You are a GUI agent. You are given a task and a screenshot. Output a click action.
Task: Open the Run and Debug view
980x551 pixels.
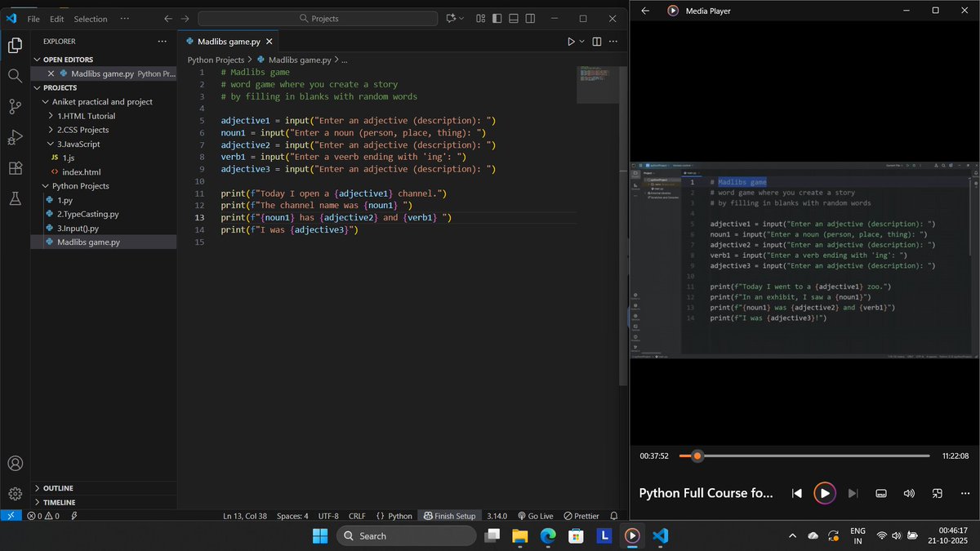(x=15, y=137)
